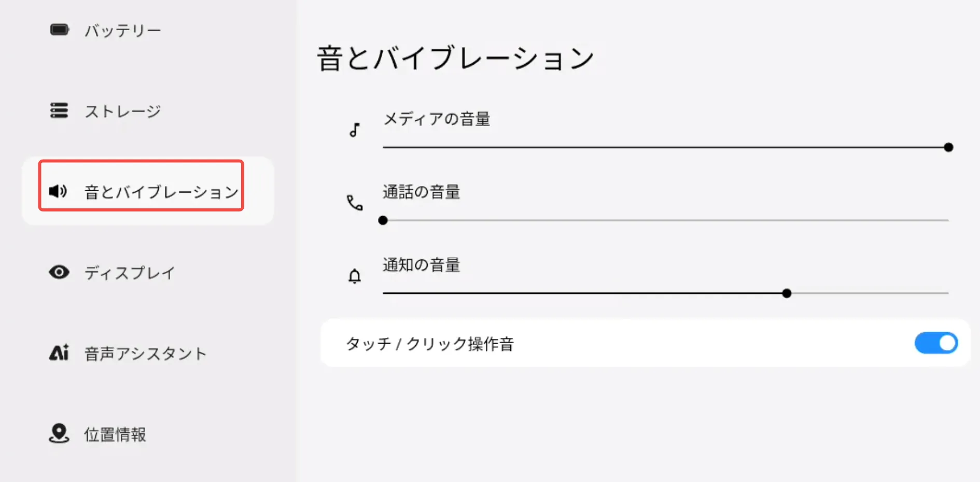Open the ストレージ settings menu

(123, 111)
